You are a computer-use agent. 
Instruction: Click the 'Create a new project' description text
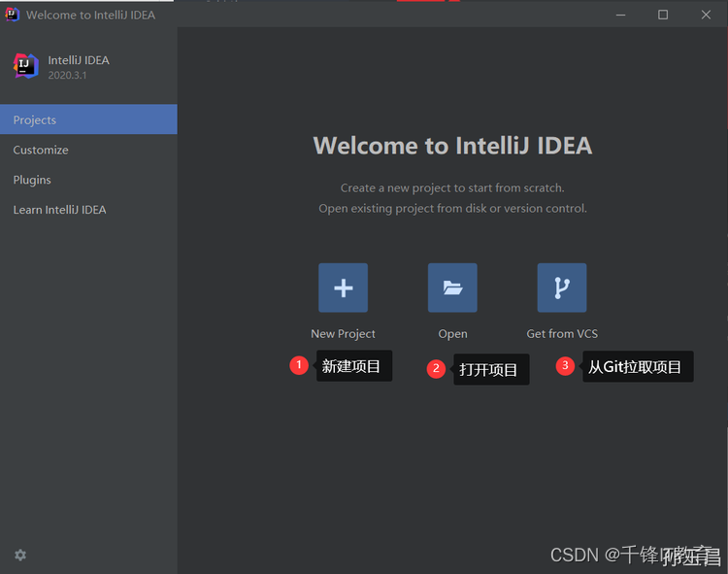(x=452, y=188)
